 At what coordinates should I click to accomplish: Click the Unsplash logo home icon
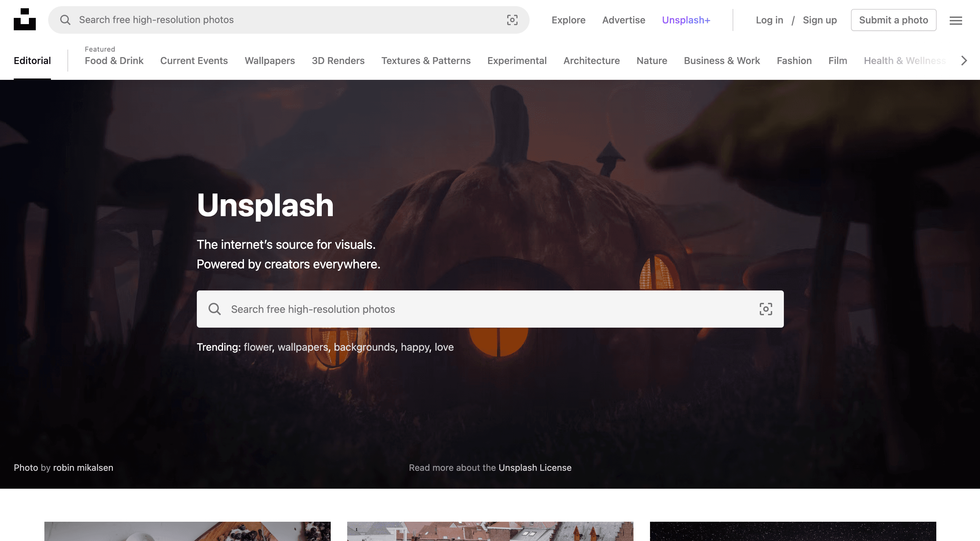(x=25, y=19)
